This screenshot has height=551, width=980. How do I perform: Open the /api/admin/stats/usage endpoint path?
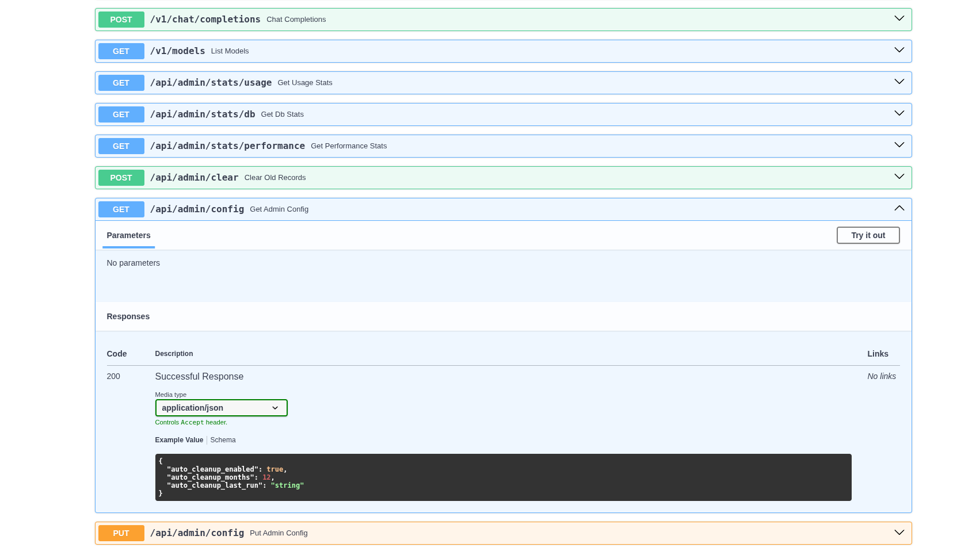coord(211,83)
